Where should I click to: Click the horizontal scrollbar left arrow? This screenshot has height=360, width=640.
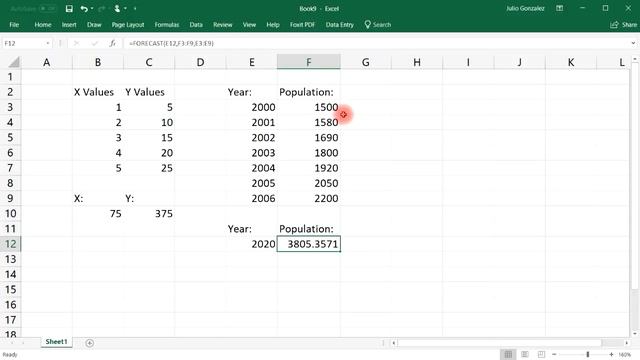coord(394,343)
